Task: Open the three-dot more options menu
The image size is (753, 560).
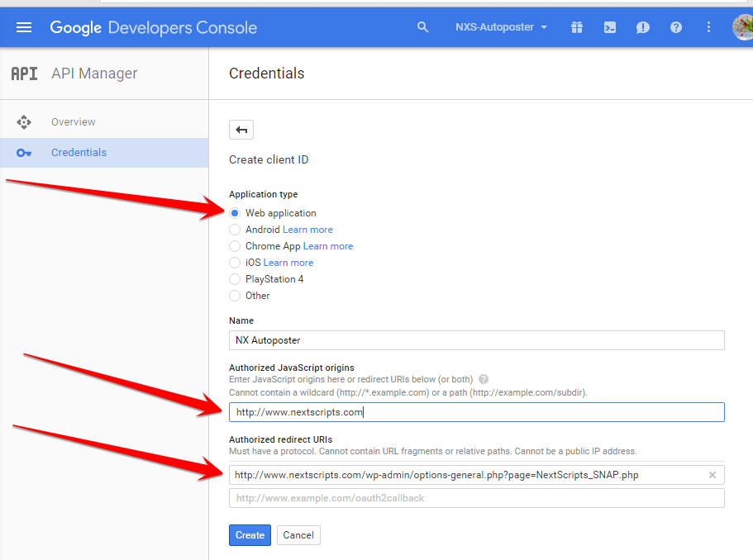Action: 708,27
